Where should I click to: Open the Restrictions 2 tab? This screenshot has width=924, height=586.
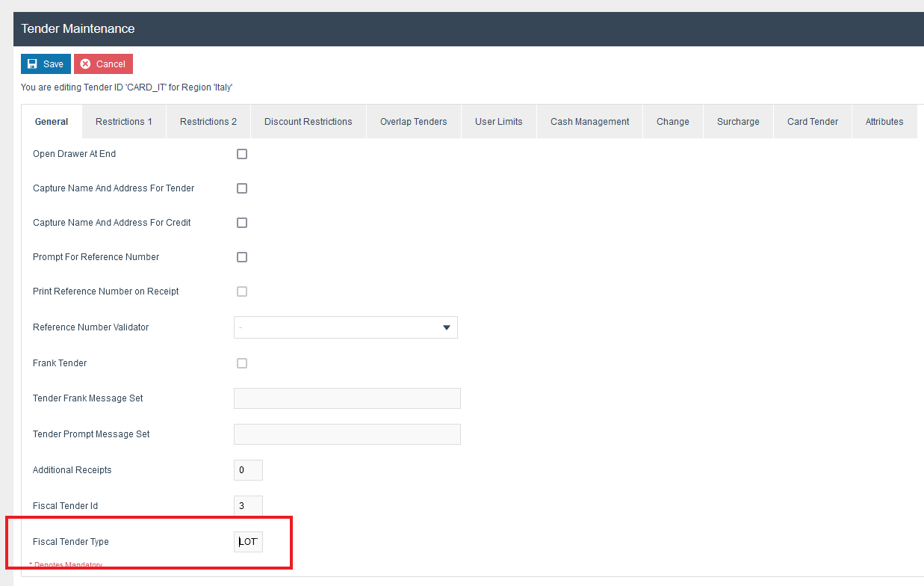(x=208, y=122)
